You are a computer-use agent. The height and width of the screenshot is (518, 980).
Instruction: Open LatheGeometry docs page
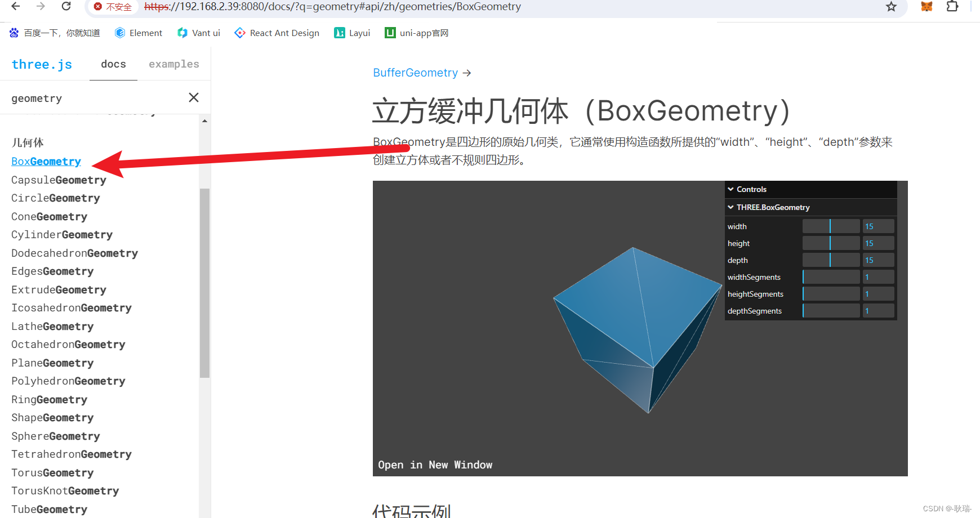[x=52, y=327]
